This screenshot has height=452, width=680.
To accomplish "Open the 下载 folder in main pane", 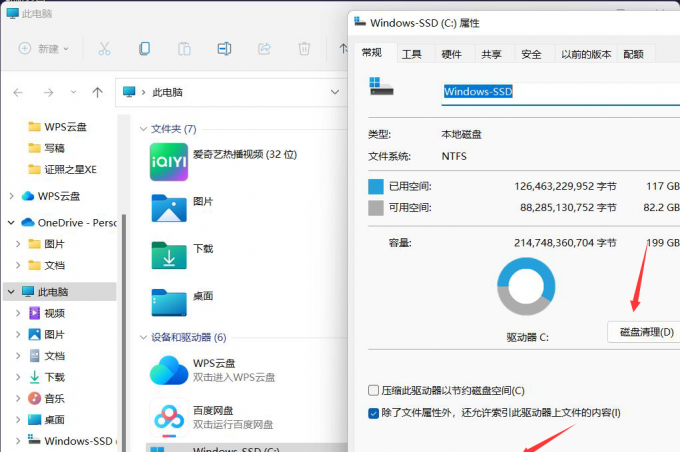I will [x=169, y=255].
